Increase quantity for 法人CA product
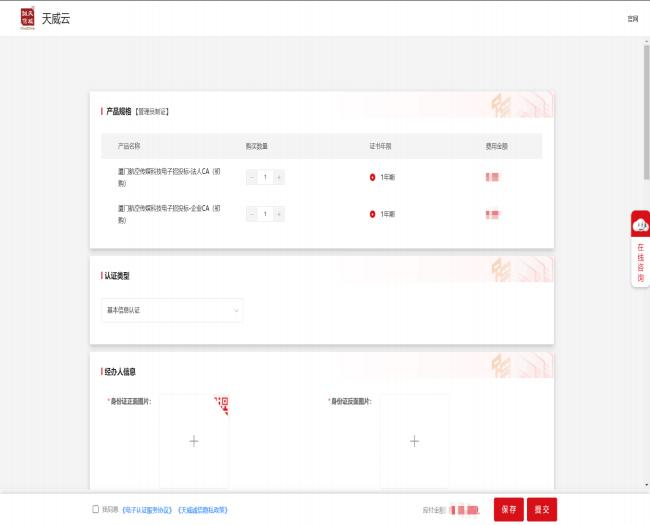Screen dimensions: 650x525 [x=279, y=177]
